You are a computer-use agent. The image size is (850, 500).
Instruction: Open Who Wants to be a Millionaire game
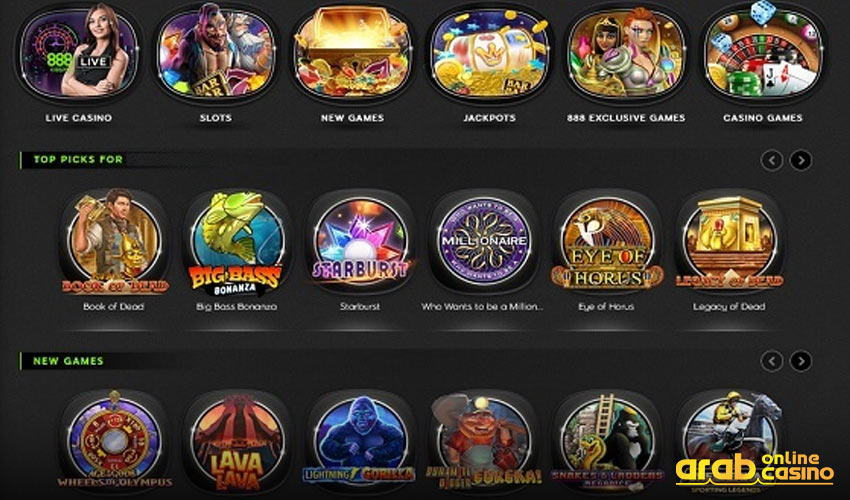483,242
